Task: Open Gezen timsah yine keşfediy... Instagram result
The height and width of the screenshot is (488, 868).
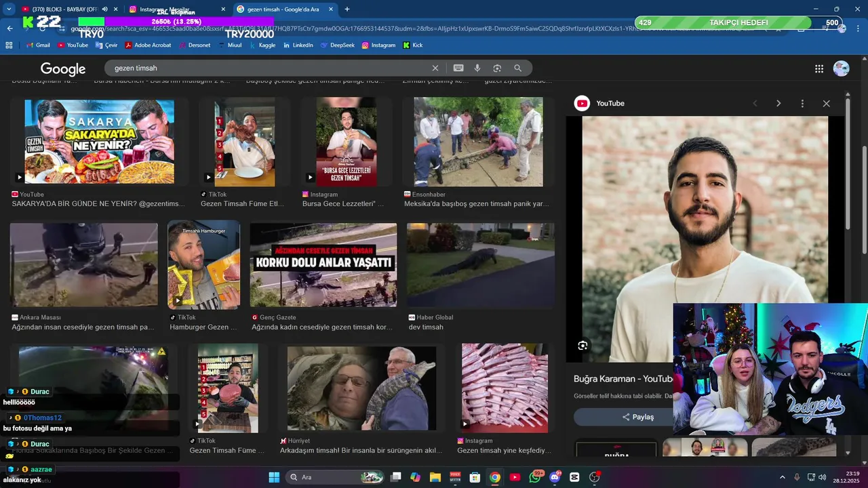Action: (504, 450)
